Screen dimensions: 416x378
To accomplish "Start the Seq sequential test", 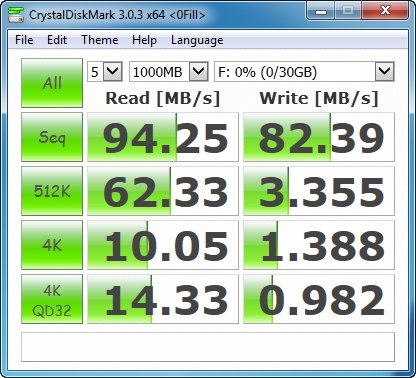I will (52, 137).
